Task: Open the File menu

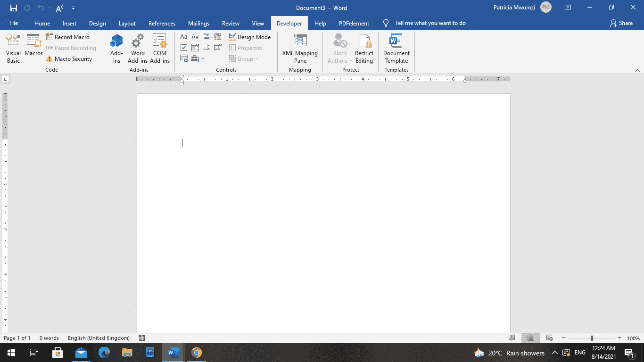Action: [14, 23]
